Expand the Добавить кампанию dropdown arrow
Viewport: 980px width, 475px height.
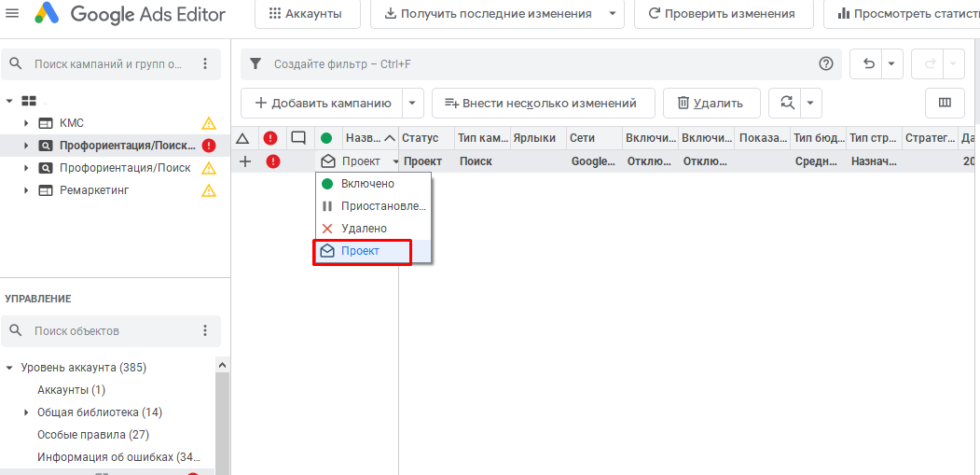pyautogui.click(x=412, y=104)
